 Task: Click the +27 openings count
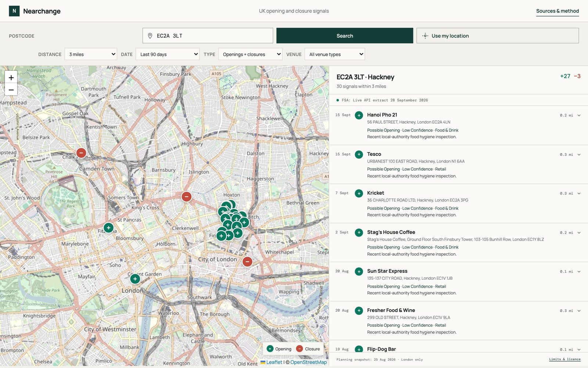(565, 76)
